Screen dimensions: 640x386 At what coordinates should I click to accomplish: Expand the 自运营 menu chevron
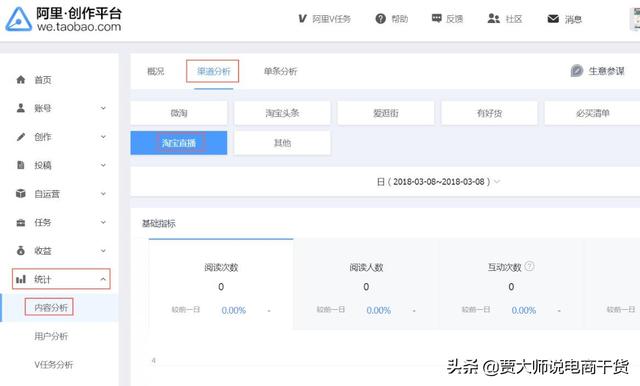pos(103,194)
